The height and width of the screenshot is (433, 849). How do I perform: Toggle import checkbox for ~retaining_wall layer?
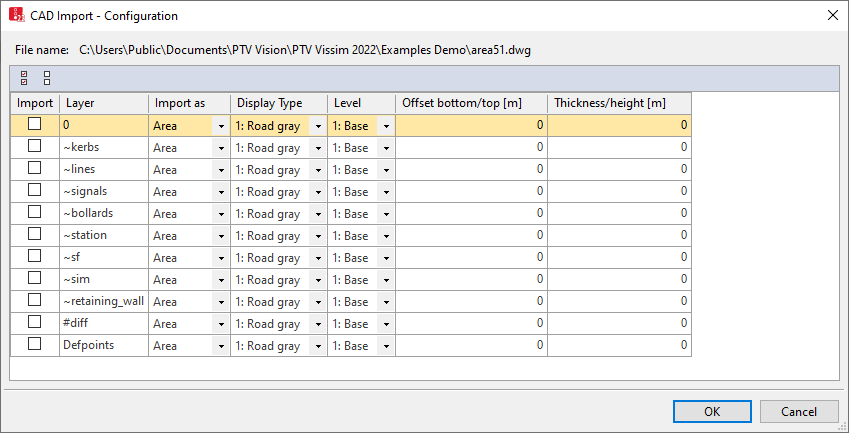point(35,301)
